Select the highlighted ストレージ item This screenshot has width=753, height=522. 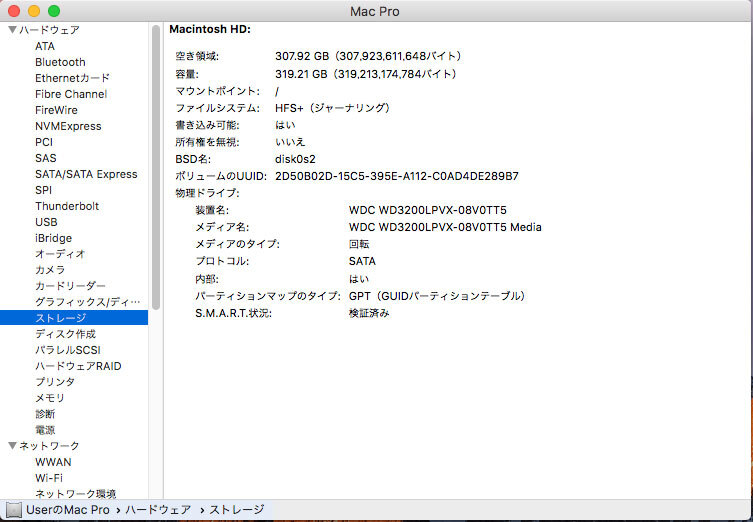coord(60,318)
